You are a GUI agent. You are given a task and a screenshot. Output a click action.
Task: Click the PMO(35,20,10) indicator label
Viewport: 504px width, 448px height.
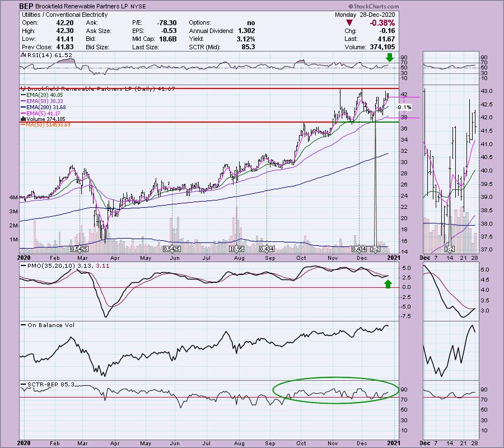tap(51, 266)
